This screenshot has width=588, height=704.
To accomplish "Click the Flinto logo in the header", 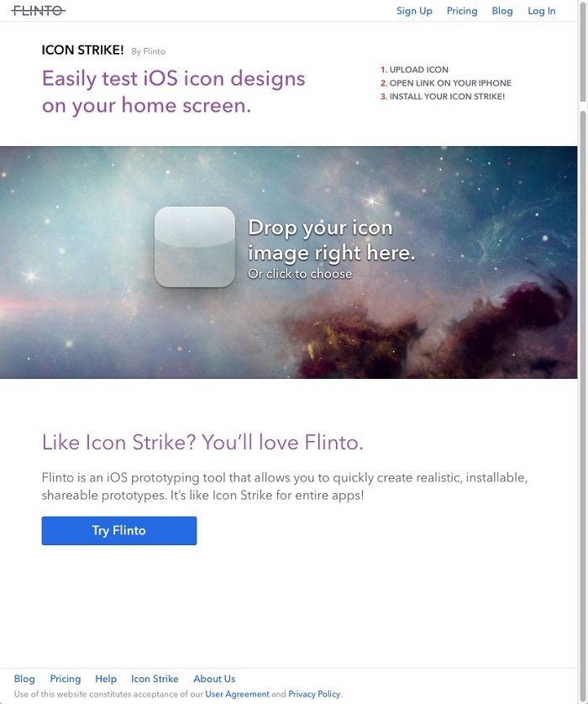I will pos(38,10).
